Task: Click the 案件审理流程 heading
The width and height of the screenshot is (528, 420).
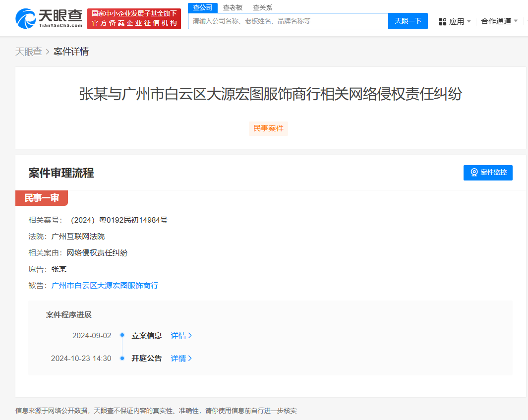Action: [61, 173]
